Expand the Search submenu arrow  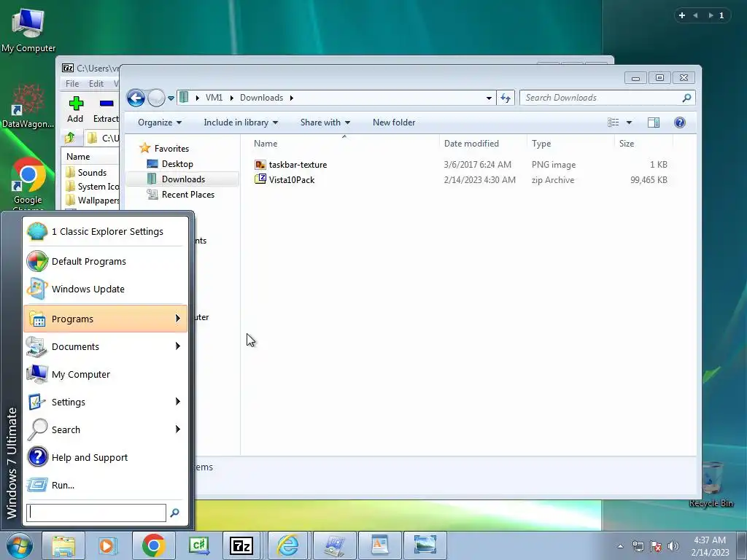coord(178,429)
